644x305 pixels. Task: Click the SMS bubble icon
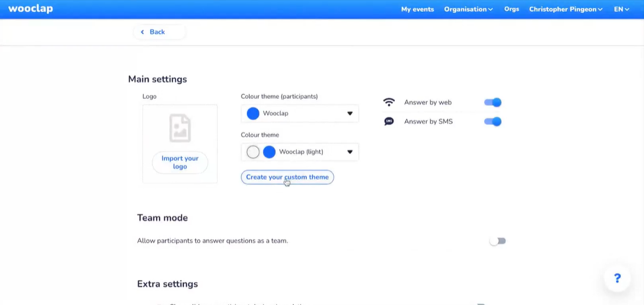(x=388, y=121)
